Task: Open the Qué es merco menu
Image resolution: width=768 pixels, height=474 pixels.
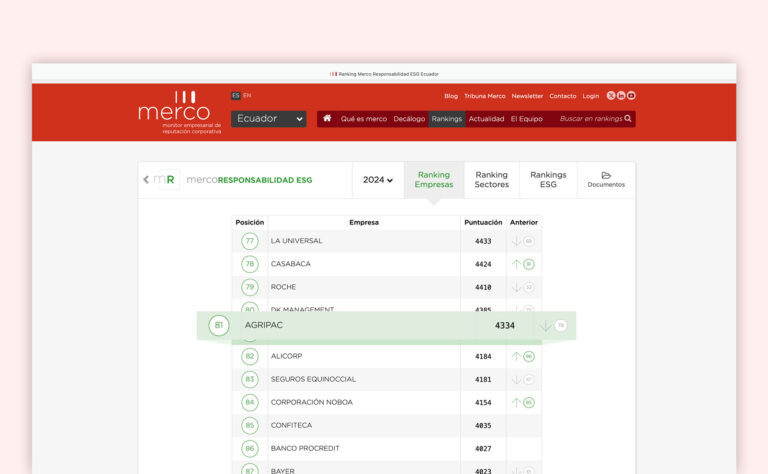Action: [363, 119]
